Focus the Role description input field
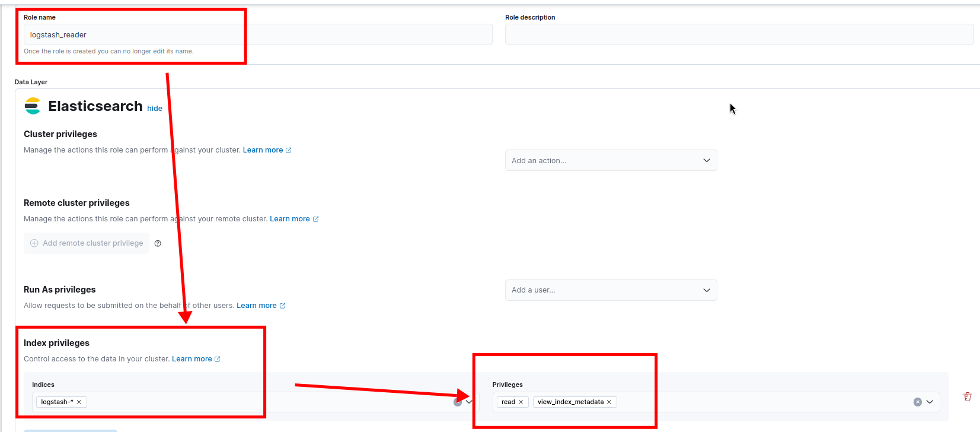Image resolution: width=980 pixels, height=432 pixels. (739, 34)
